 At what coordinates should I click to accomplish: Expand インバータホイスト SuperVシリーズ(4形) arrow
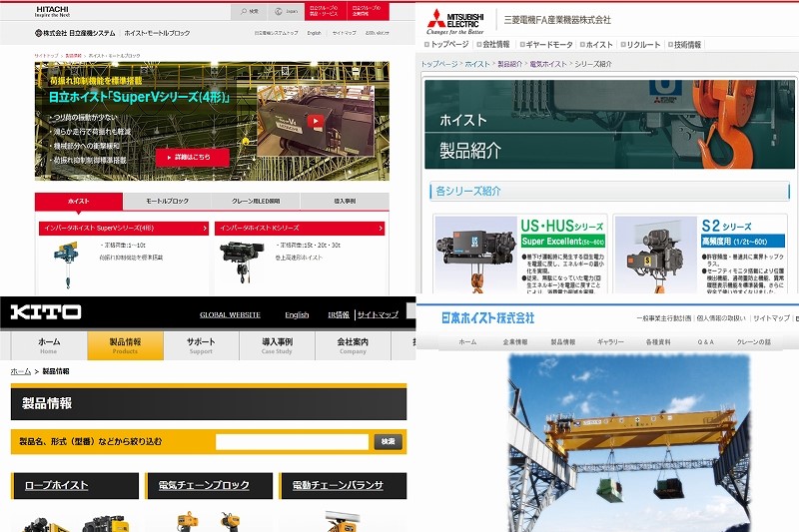(205, 229)
